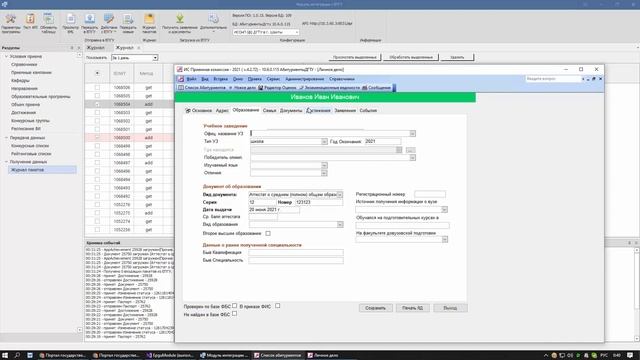Screen dimensions: 640x360
Task: Click the taskbar Task View icon
Action: point(30,355)
